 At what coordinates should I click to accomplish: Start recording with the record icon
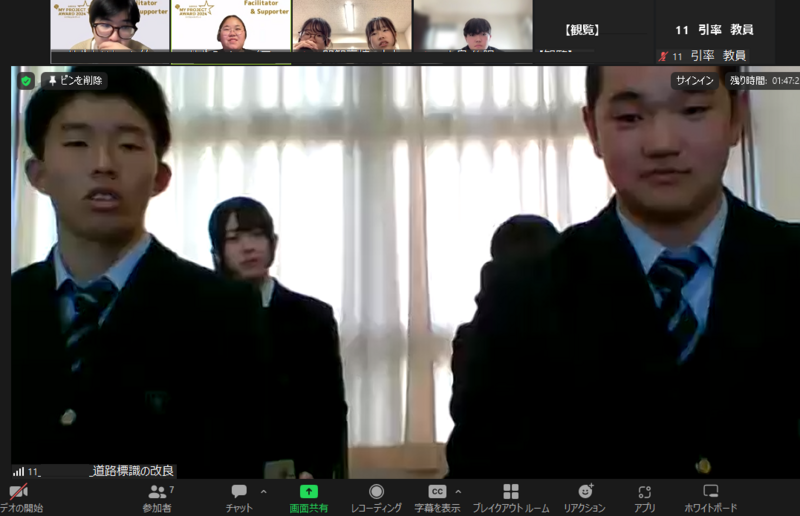click(x=376, y=492)
